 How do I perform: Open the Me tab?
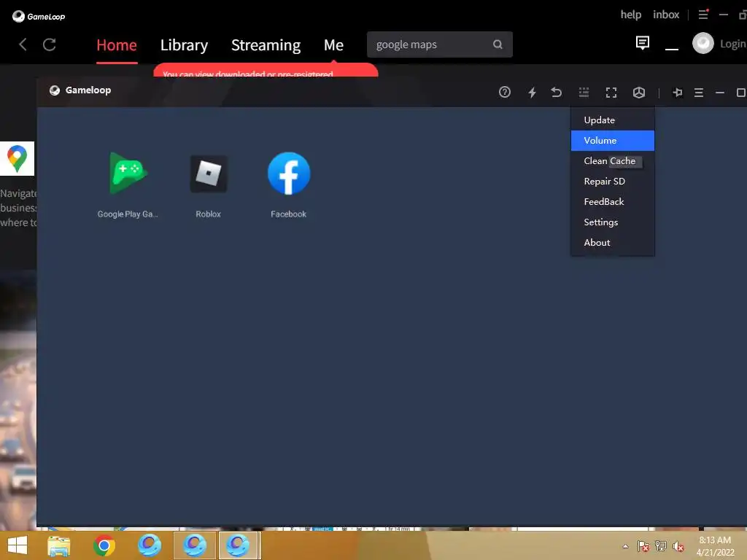(333, 45)
